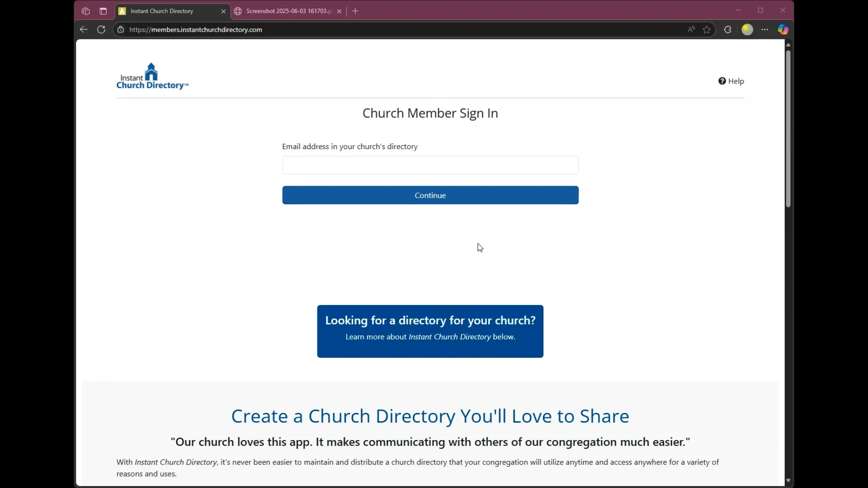Focus the email address input field
The width and height of the screenshot is (868, 488).
pos(430,165)
